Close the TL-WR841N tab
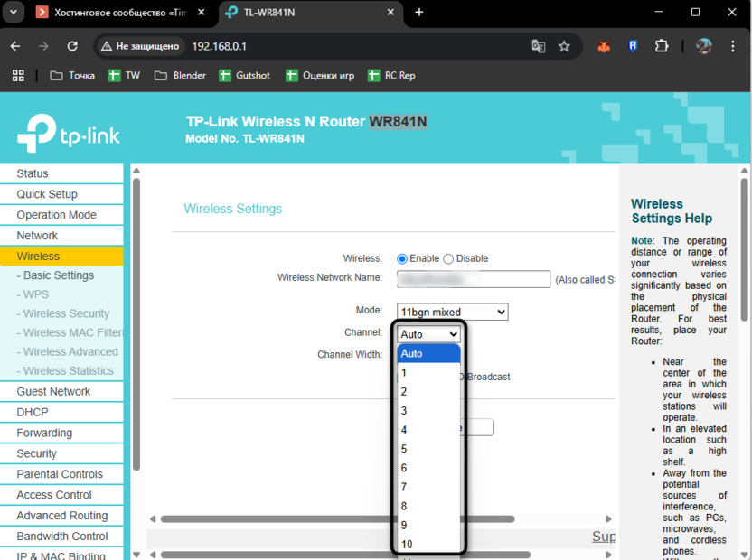Screen dimensions: 752x560 point(390,12)
